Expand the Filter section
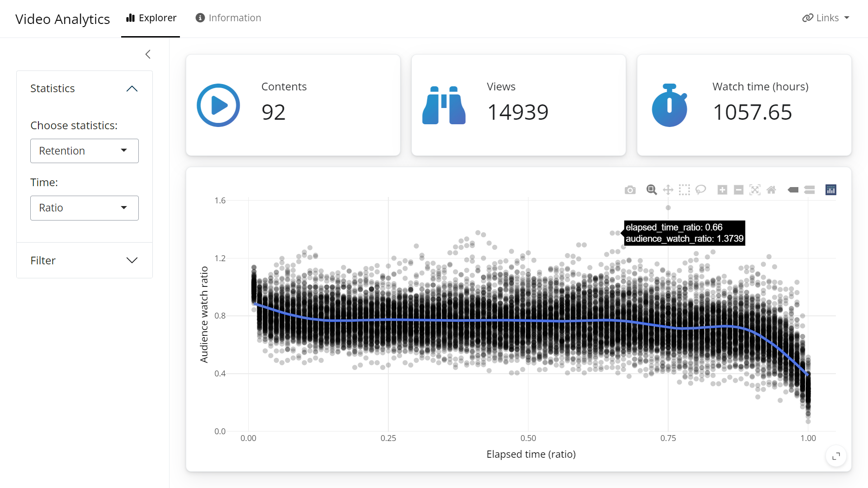The image size is (868, 488). coord(132,260)
